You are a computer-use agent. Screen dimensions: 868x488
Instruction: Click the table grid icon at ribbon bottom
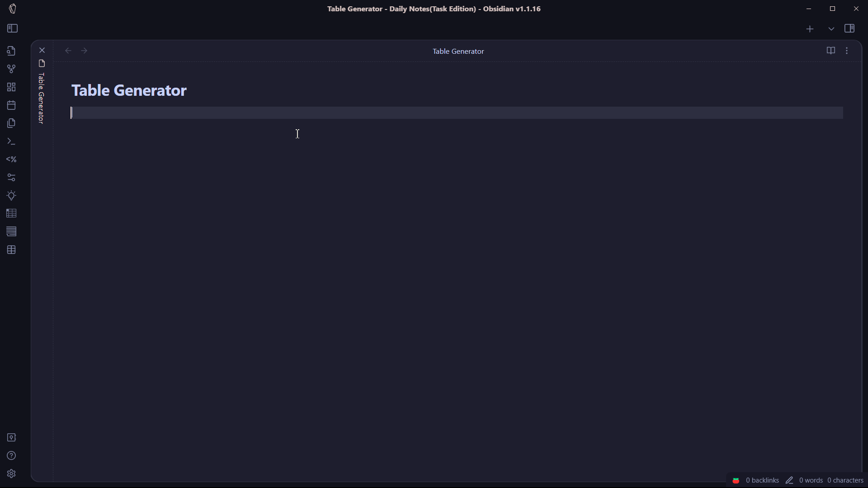[11, 250]
